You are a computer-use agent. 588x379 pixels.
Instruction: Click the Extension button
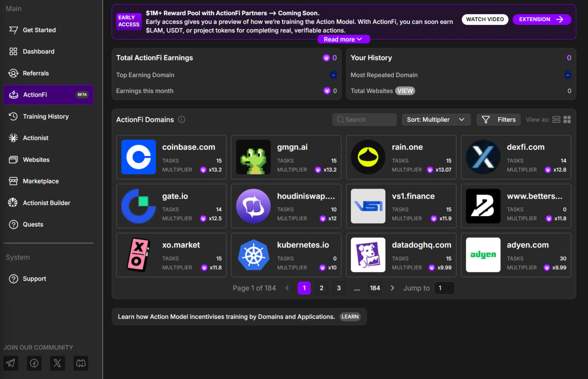click(542, 19)
